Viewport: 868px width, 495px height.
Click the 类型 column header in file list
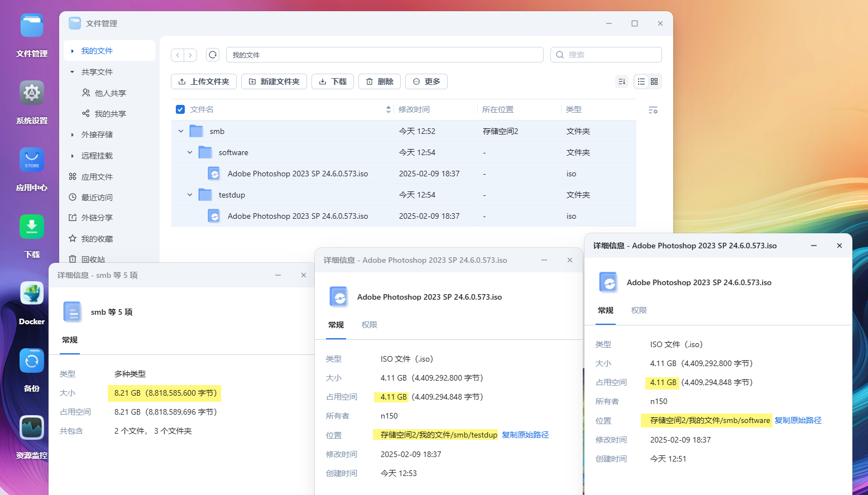[x=574, y=109]
